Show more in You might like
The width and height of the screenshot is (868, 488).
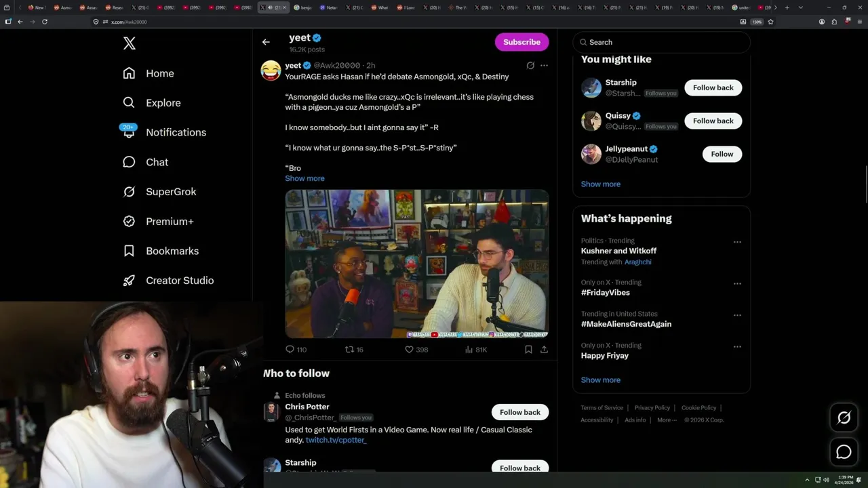(600, 184)
